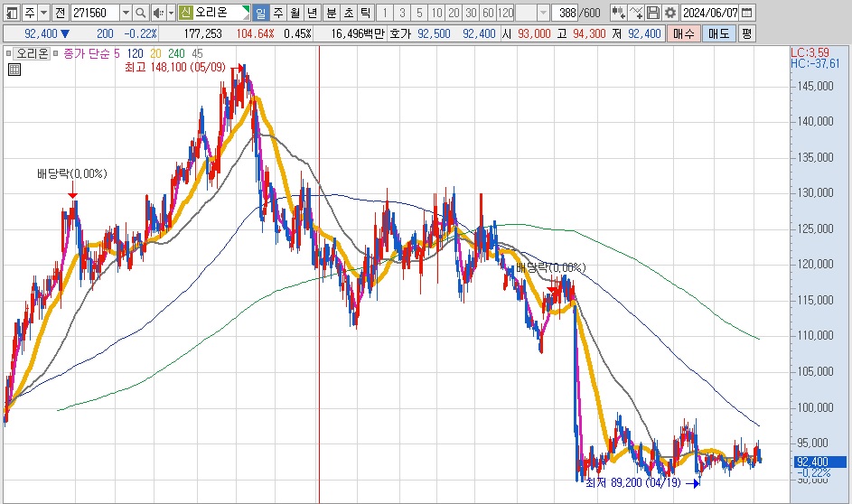Select the 5 interval button
This screenshot has height=504, width=852.
click(419, 13)
